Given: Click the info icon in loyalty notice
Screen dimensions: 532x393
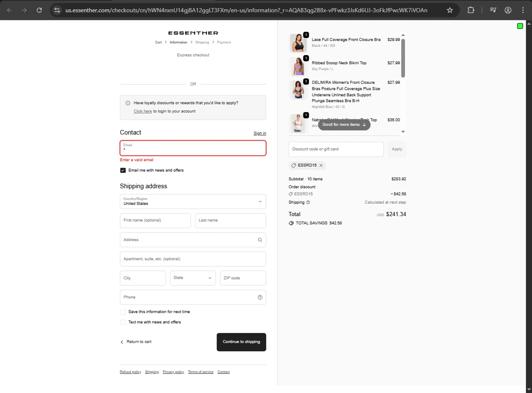Looking at the screenshot, I should click(x=128, y=103).
